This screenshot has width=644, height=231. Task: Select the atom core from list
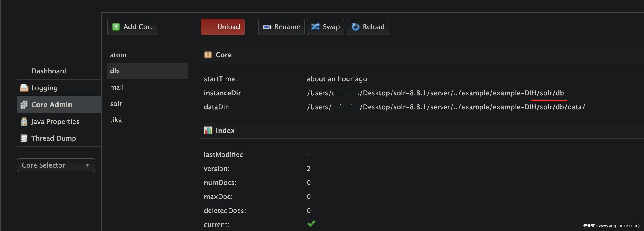(118, 55)
